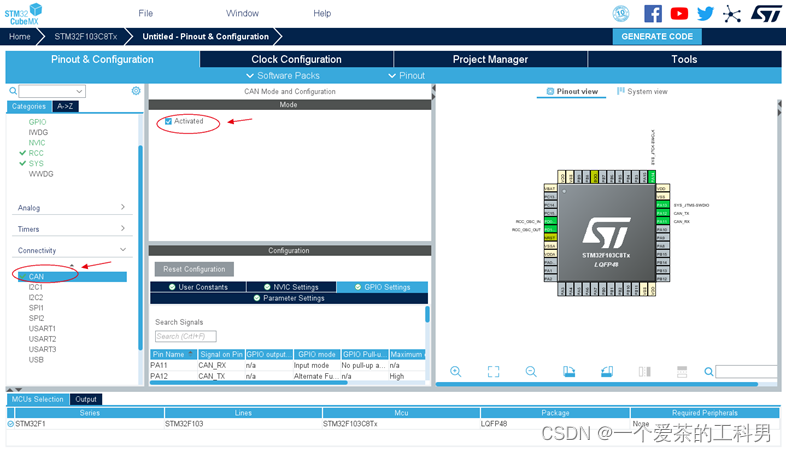786x452 pixels.
Task: Open the User Constants tab
Action: (198, 287)
